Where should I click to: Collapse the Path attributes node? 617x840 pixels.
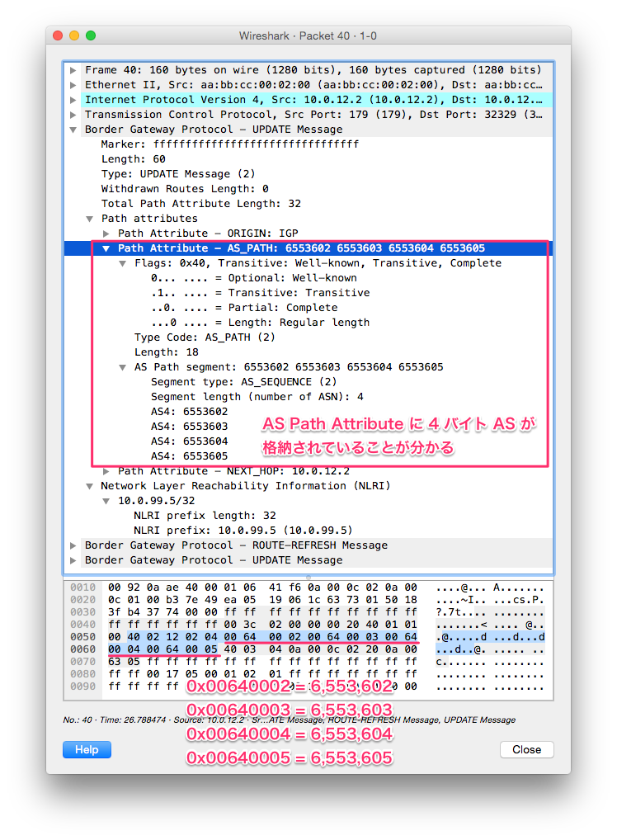click(89, 219)
